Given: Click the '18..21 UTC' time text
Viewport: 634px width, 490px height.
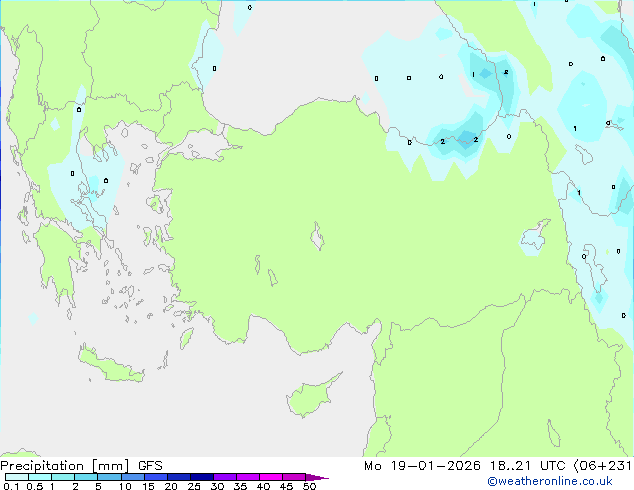Looking at the screenshot, I should (527, 466).
